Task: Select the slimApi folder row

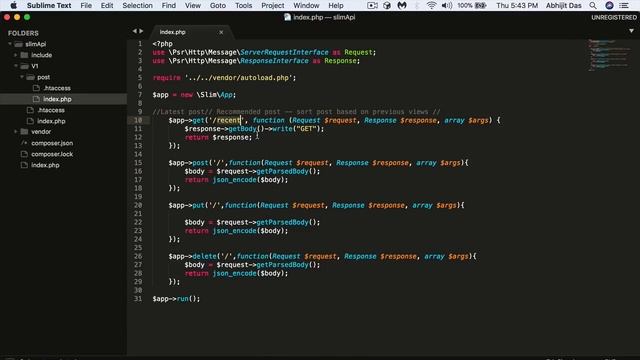Action: point(63,44)
